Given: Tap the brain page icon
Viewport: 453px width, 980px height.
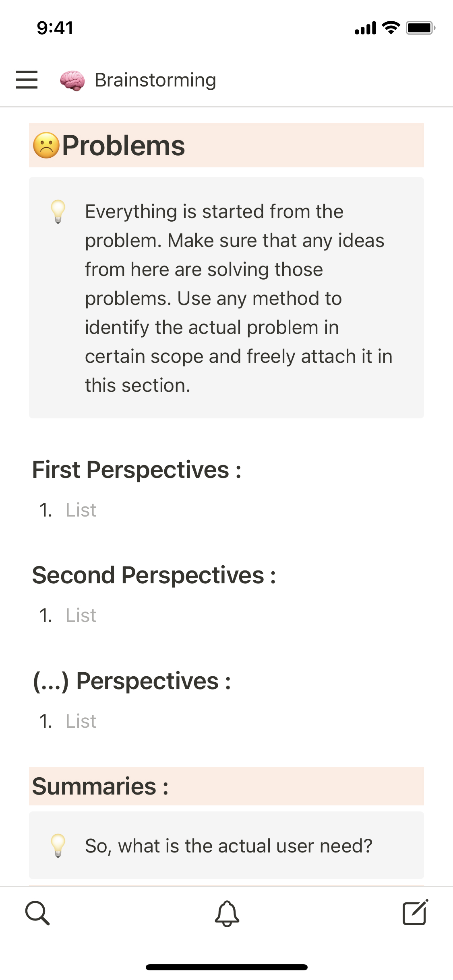Looking at the screenshot, I should 72,80.
